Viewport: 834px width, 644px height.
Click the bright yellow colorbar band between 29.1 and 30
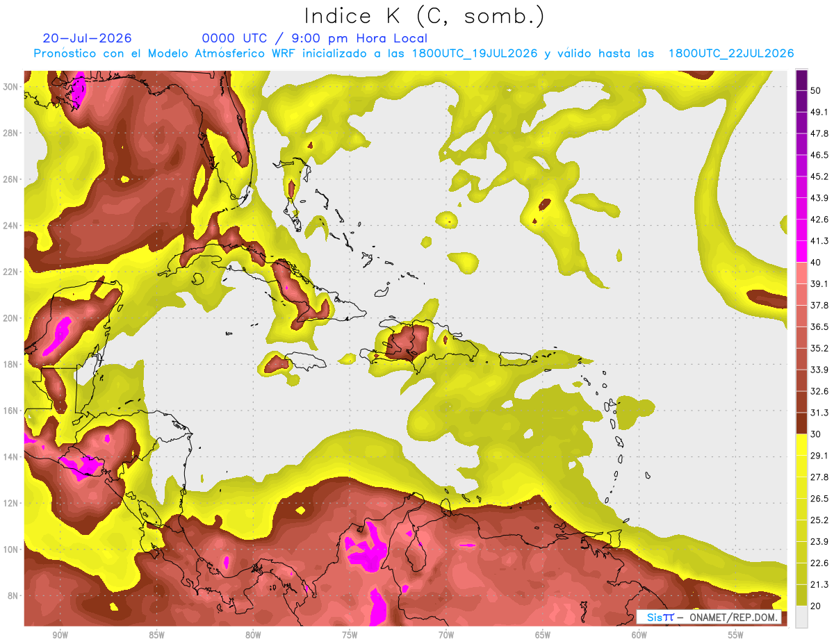pos(801,445)
